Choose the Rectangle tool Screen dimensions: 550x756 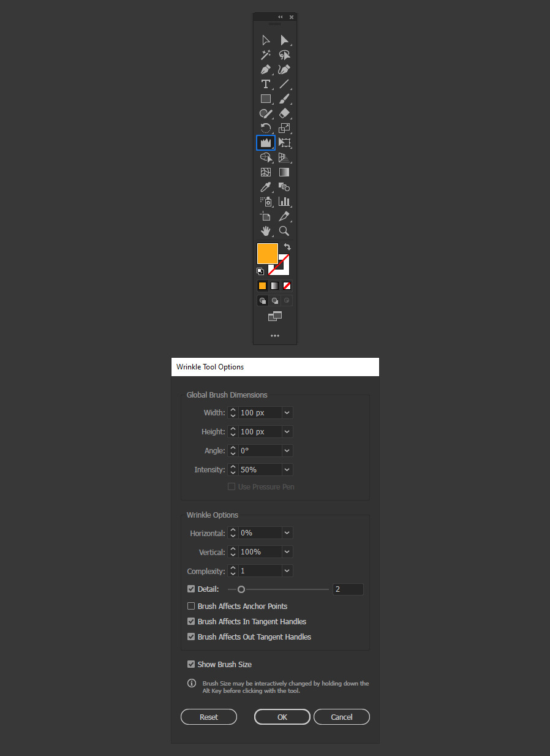pos(266,99)
